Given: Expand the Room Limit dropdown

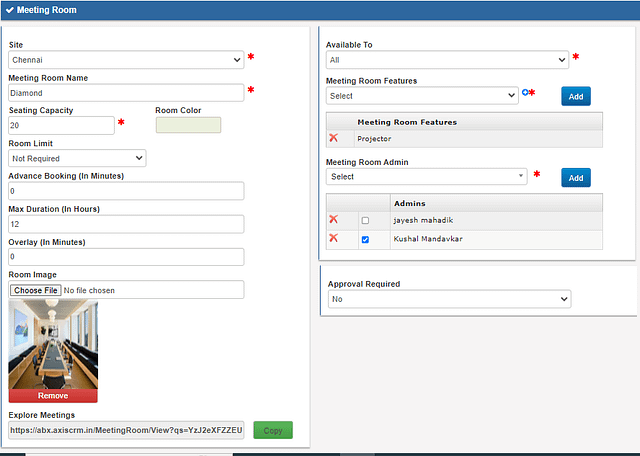Looking at the screenshot, I should click(78, 158).
